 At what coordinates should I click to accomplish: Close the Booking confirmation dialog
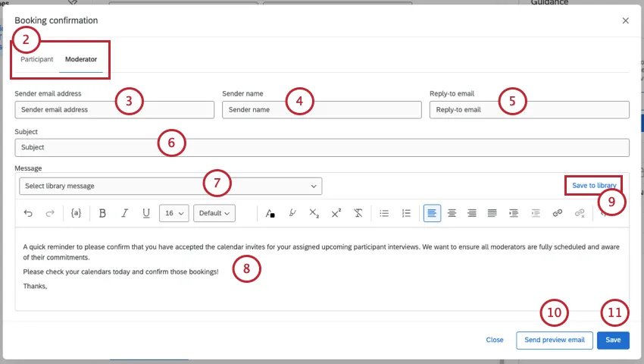[x=626, y=20]
